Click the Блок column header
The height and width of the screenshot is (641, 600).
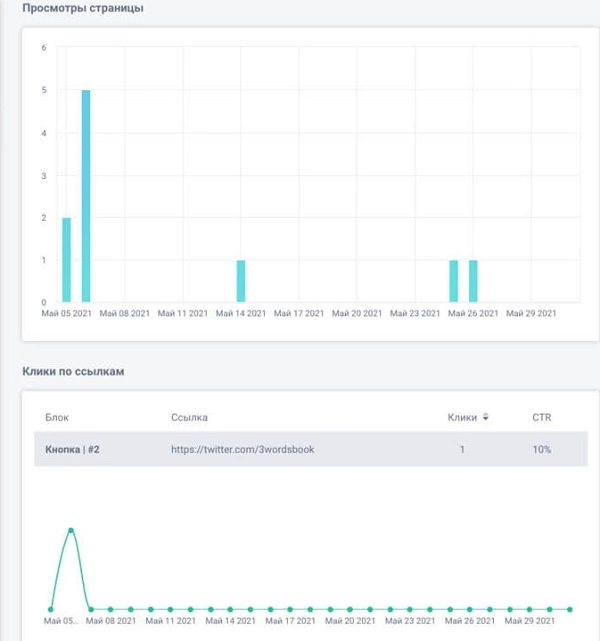pos(57,417)
